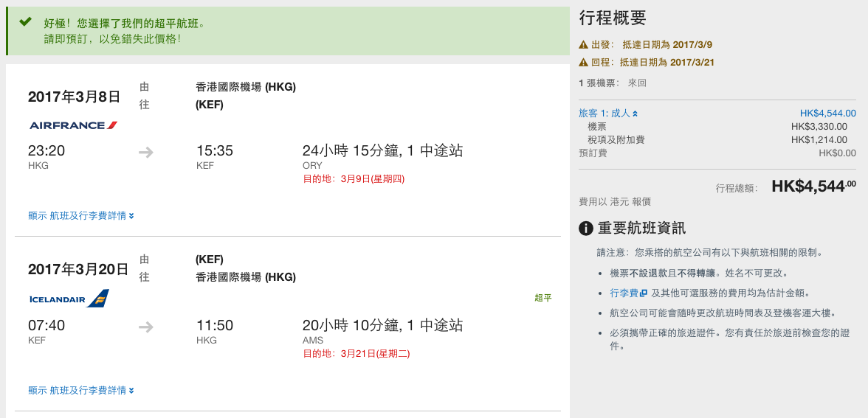
Task: Click the external link icon next to 行李費
Action: tap(644, 293)
